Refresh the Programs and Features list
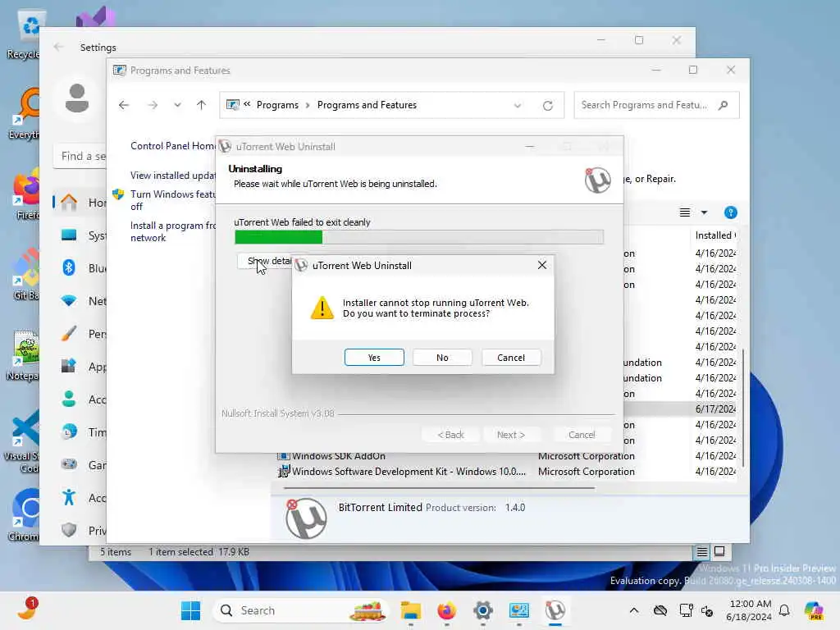Screen dimensions: 840x630 click(547, 106)
